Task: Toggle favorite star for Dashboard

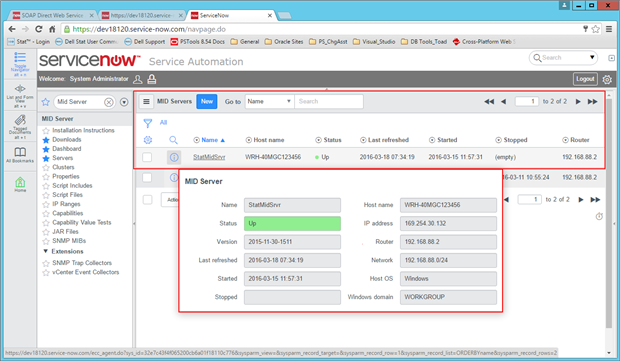Action: pyautogui.click(x=46, y=149)
